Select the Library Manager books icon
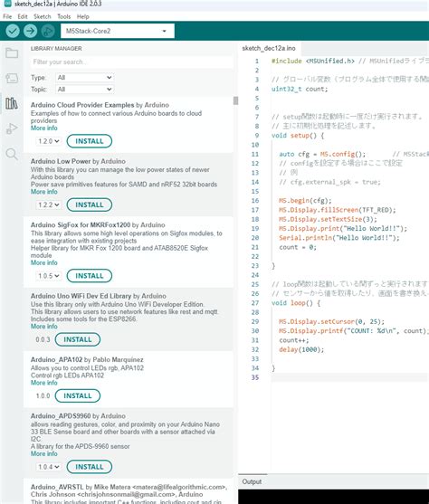The height and width of the screenshot is (504, 429). point(12,103)
